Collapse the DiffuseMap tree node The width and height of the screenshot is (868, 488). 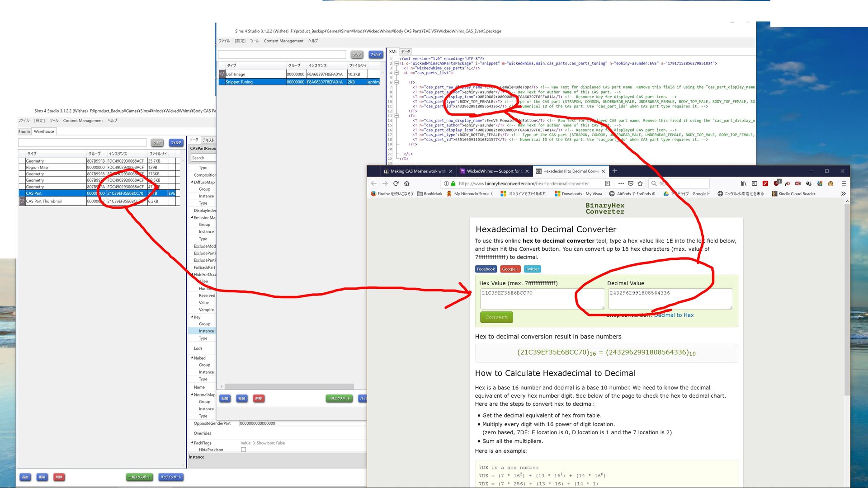click(x=192, y=182)
